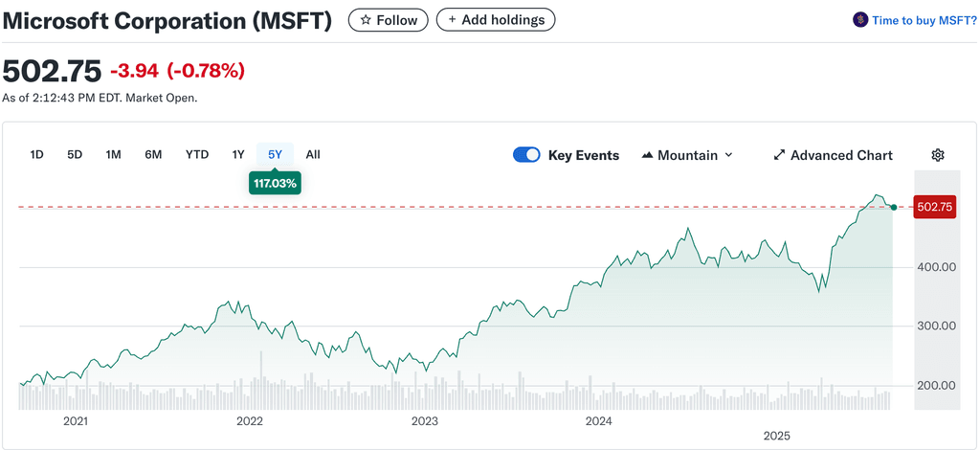Screen dimensions: 980x450
Task: Open the Time to buy MSFT? link
Action: [x=917, y=20]
